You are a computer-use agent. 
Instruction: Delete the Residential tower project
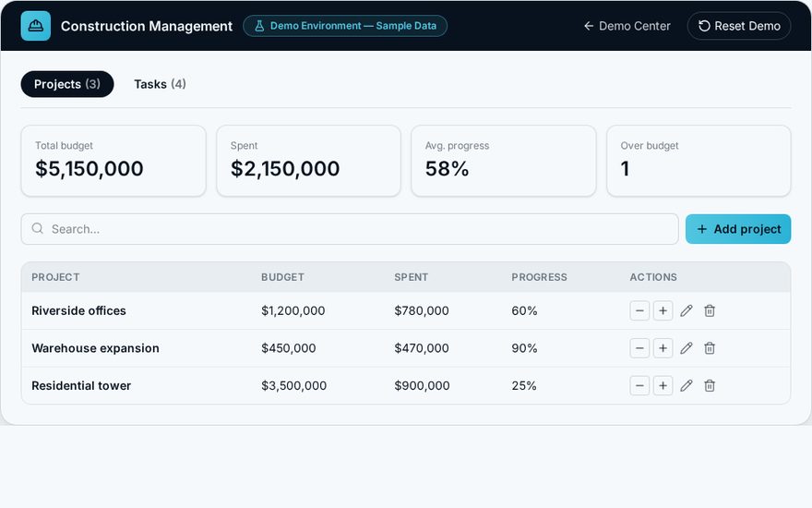(710, 386)
